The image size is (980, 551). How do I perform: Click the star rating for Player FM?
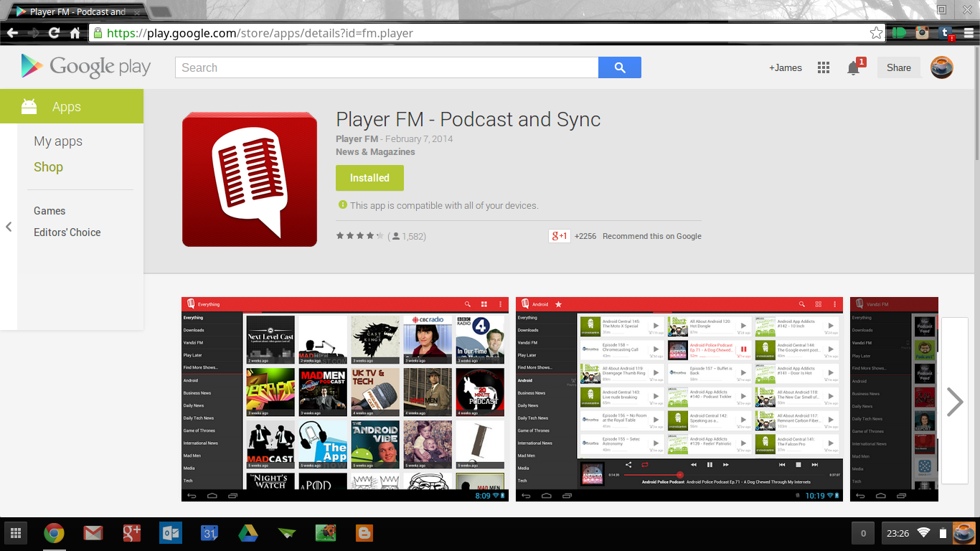point(360,236)
